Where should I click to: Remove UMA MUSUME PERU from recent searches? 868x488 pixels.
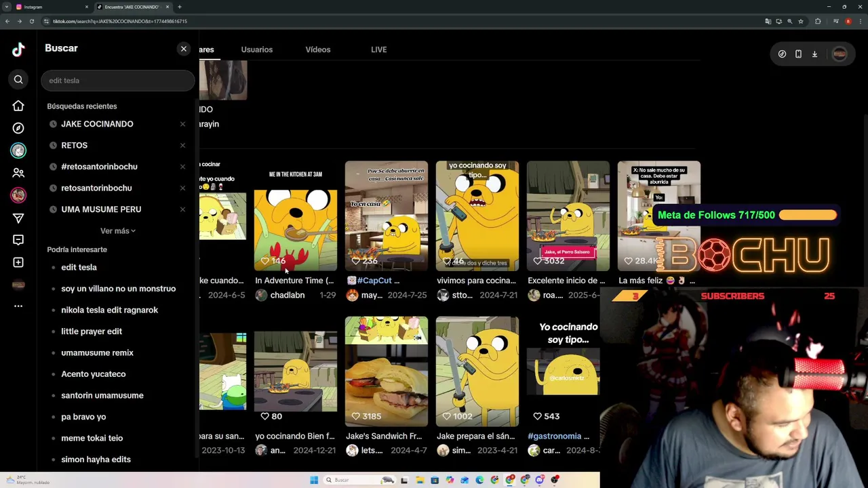point(182,209)
